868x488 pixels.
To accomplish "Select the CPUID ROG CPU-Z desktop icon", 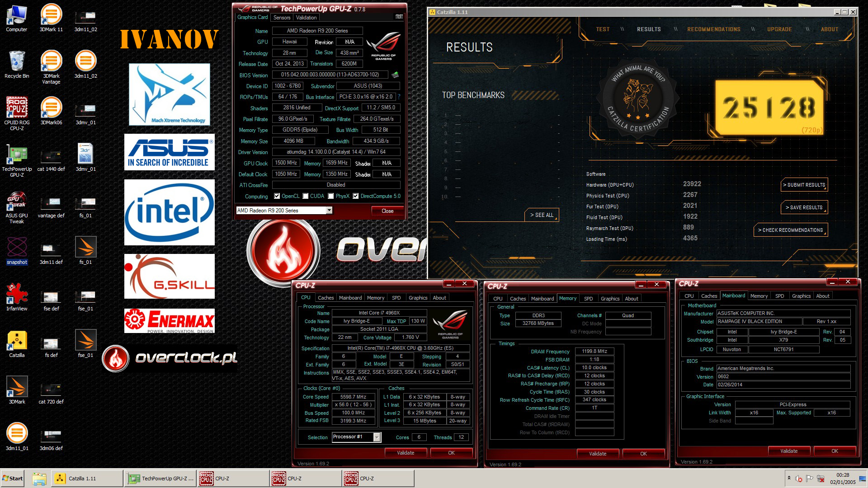I will (x=17, y=114).
